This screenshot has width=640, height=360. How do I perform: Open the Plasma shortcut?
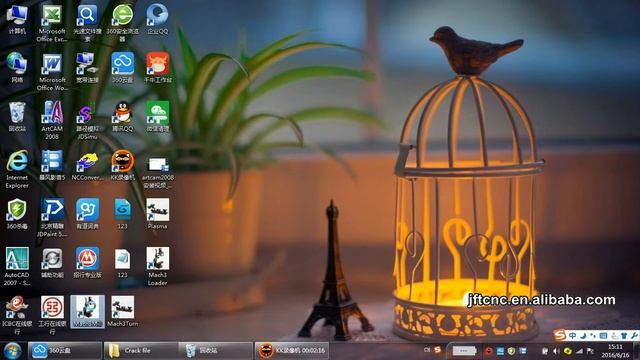(x=158, y=214)
